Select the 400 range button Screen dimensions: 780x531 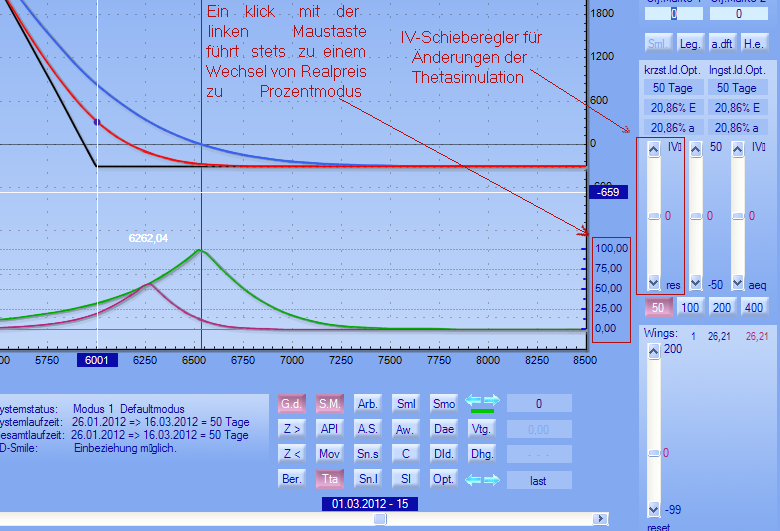(753, 307)
